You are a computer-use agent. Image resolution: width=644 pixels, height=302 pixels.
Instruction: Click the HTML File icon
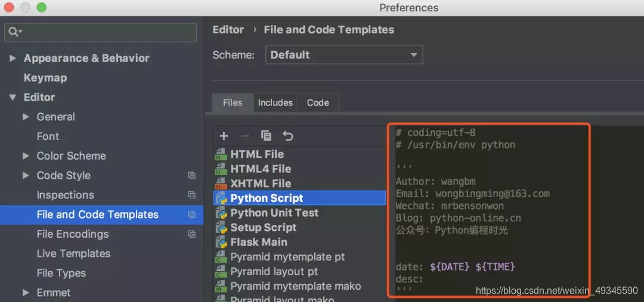(221, 154)
